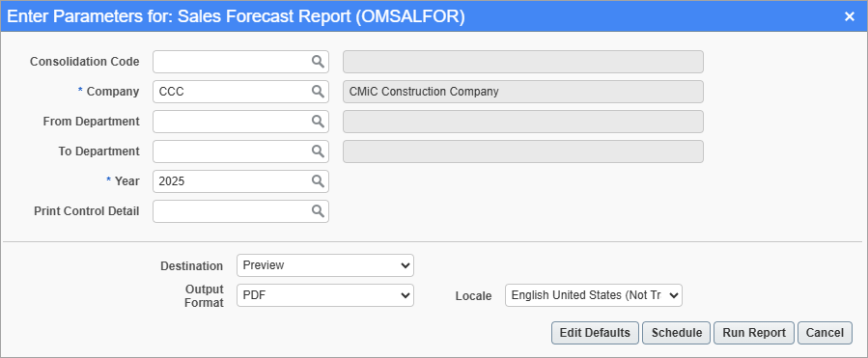This screenshot has width=868, height=358.
Task: Open the Destination dropdown showing Preview
Action: click(x=325, y=265)
